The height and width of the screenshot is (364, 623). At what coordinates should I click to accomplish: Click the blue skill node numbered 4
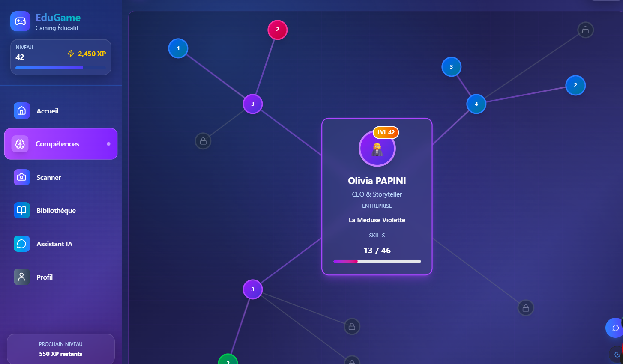476,104
